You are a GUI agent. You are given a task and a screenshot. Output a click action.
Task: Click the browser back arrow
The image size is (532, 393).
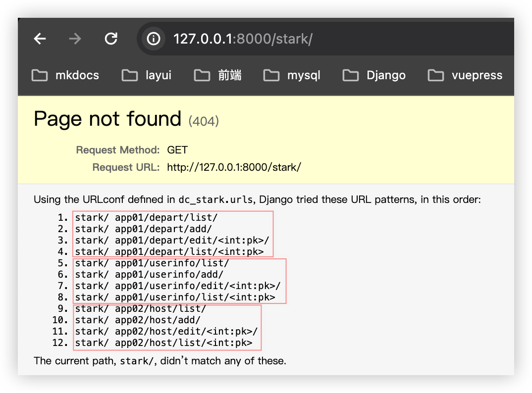[x=40, y=39]
